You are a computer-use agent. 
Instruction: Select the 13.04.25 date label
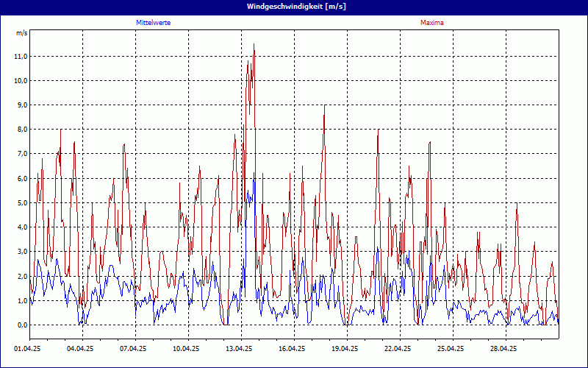tap(239, 349)
